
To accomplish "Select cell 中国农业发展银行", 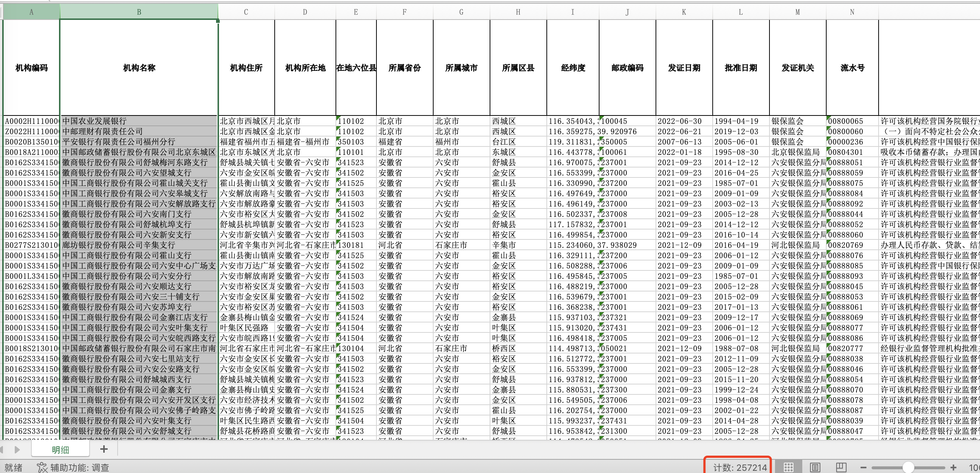I will point(139,121).
